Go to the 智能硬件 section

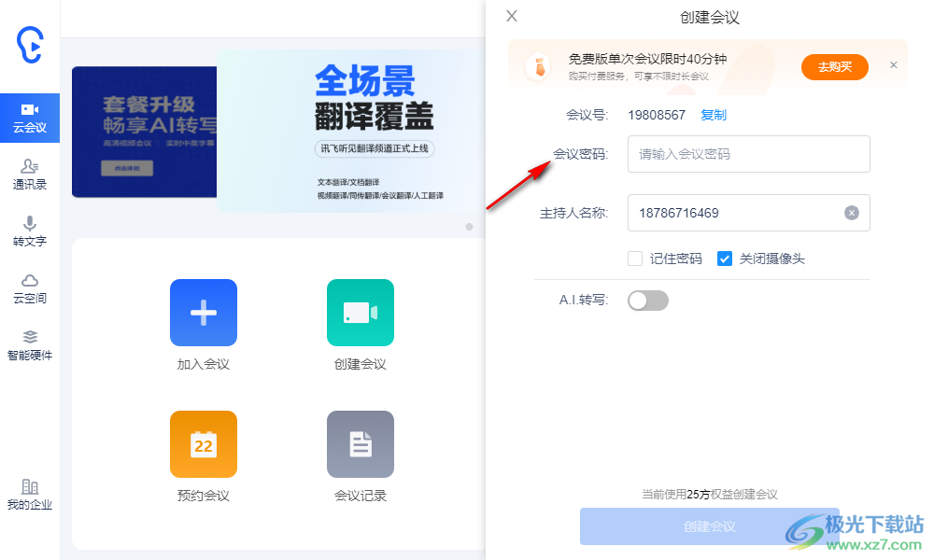[30, 345]
